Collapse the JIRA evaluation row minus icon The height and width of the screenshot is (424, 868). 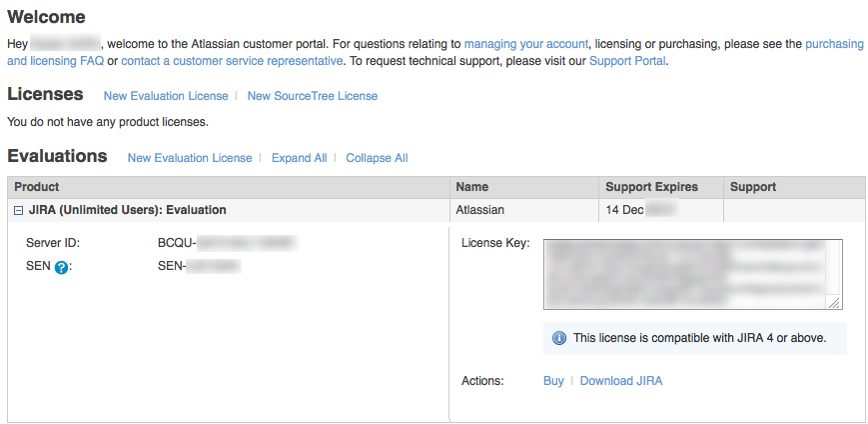(19, 211)
